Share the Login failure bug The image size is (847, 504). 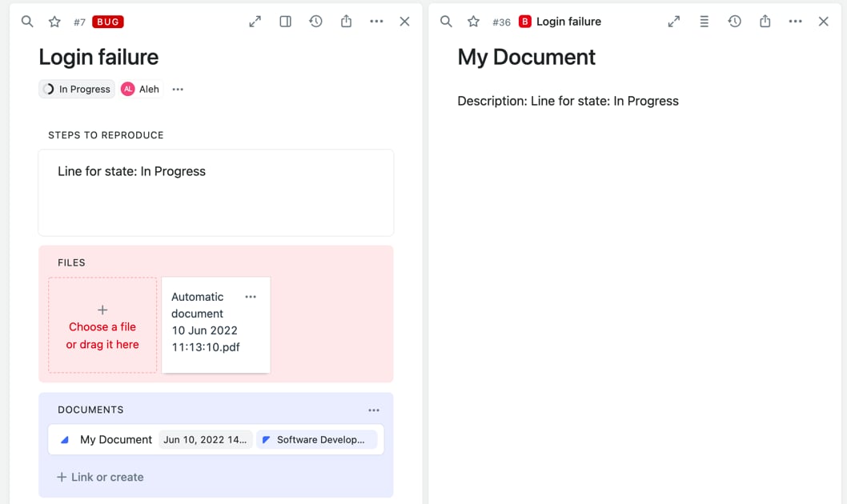[347, 22]
